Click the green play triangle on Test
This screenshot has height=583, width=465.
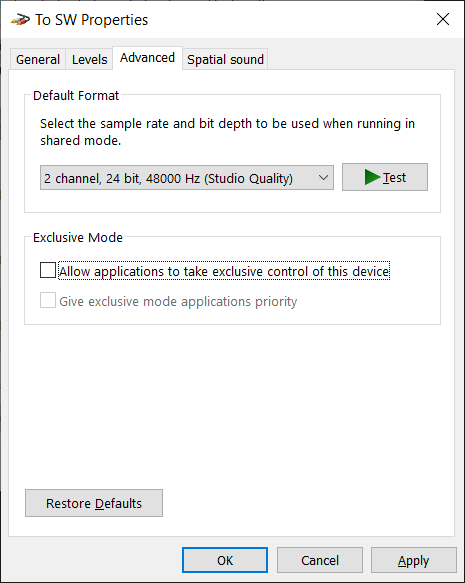point(372,177)
